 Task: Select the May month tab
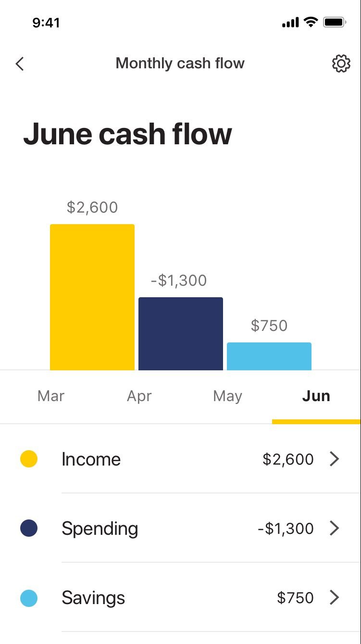click(x=227, y=396)
